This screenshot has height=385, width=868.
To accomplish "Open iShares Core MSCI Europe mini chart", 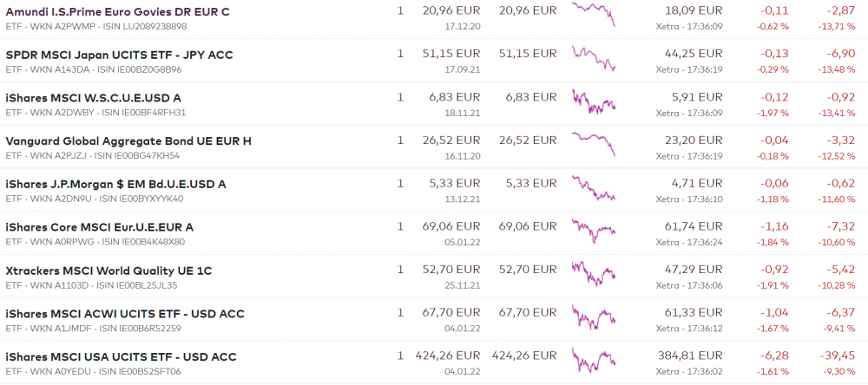I will (x=593, y=230).
